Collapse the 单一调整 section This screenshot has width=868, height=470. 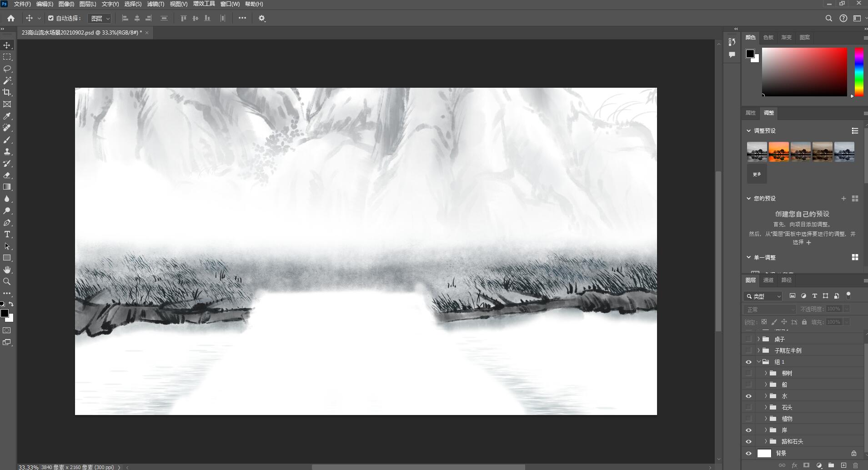click(749, 257)
